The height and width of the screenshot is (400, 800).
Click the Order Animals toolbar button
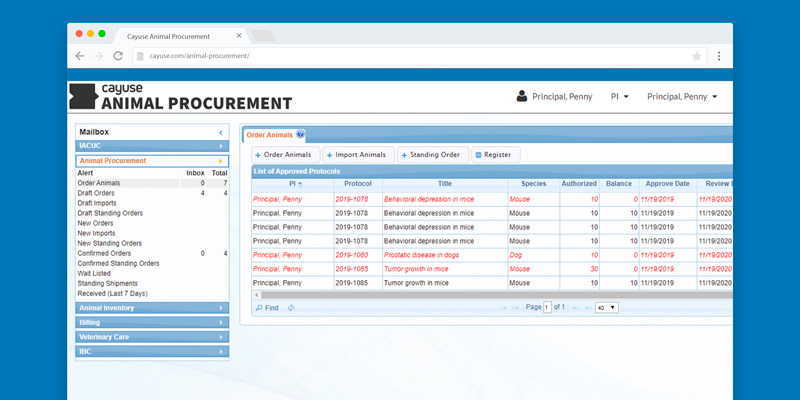tap(286, 155)
